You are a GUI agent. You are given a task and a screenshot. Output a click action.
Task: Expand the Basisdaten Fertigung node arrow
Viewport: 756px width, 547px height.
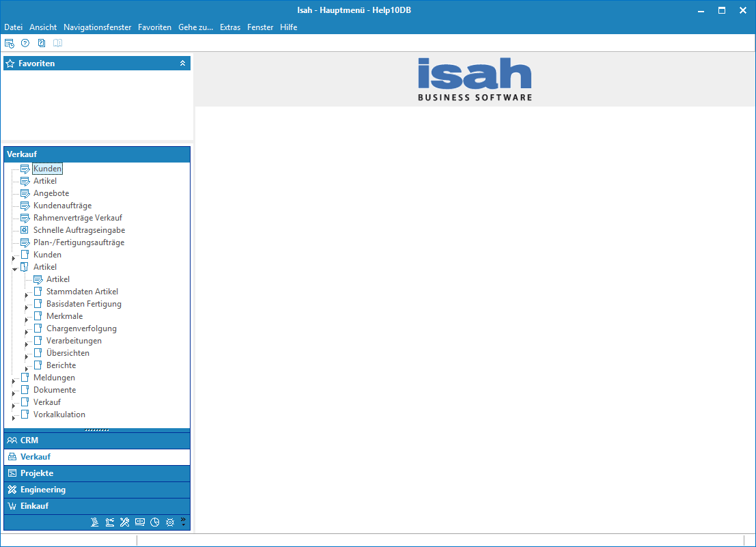tap(27, 307)
